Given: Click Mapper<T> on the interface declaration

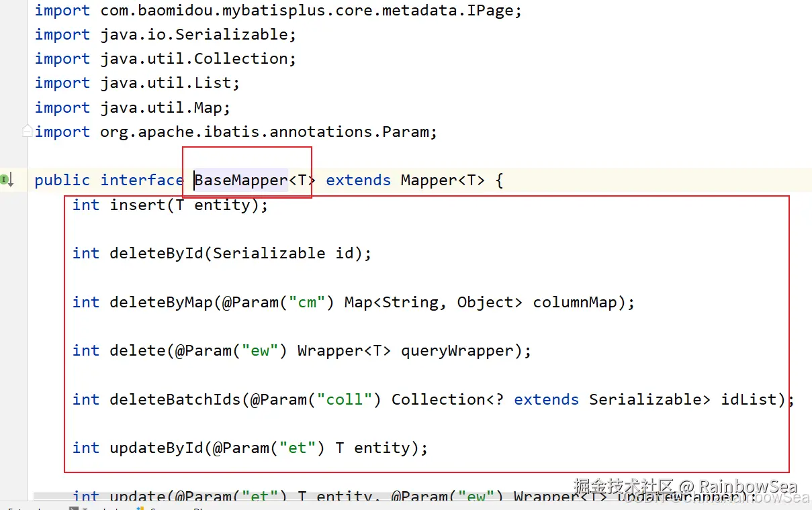Looking at the screenshot, I should [x=443, y=180].
